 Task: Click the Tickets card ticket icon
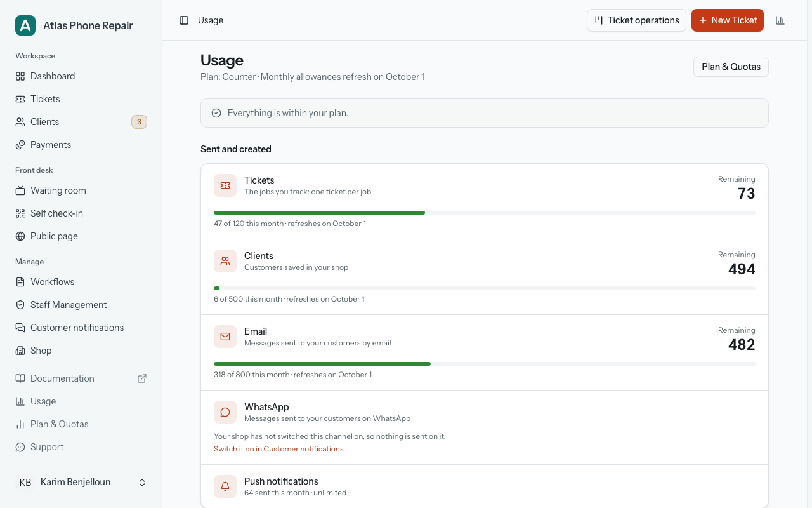coord(225,185)
